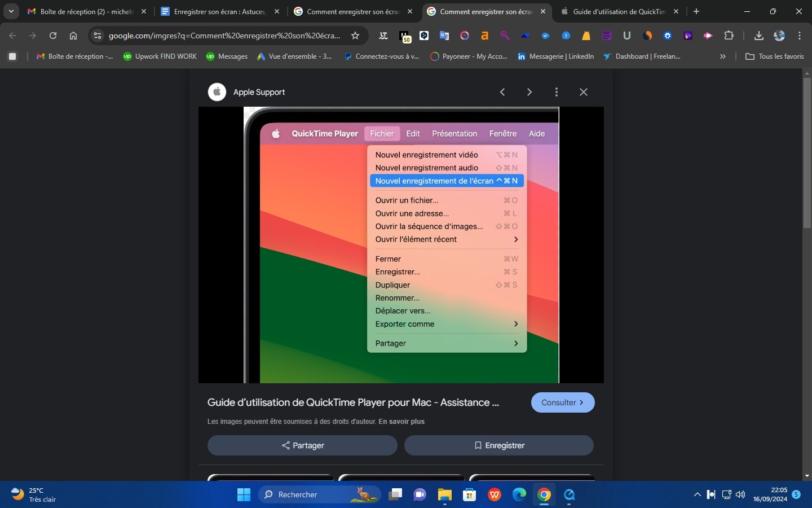
Task: Open the 25°C weather widget
Action: tap(34, 494)
